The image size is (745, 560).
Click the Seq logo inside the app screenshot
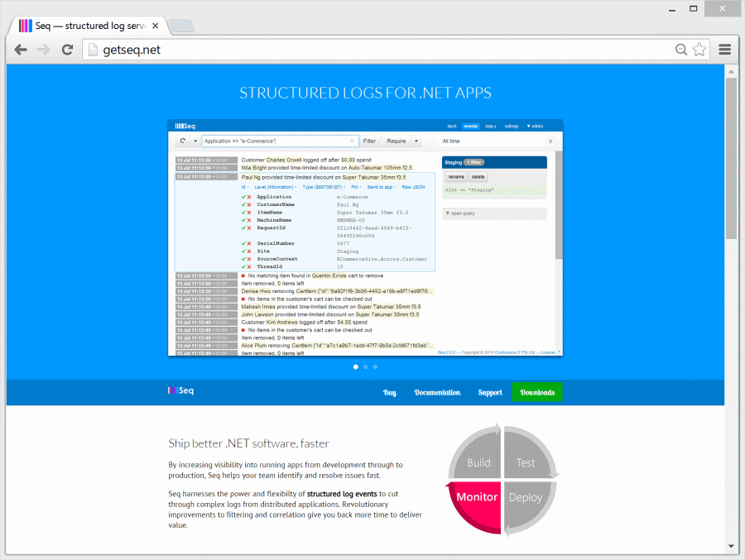(185, 126)
